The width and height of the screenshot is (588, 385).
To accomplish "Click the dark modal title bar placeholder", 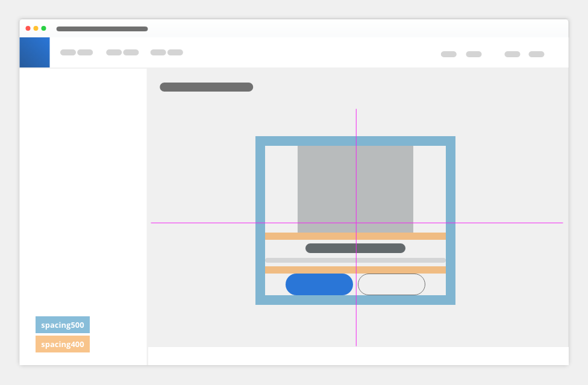I will [355, 248].
